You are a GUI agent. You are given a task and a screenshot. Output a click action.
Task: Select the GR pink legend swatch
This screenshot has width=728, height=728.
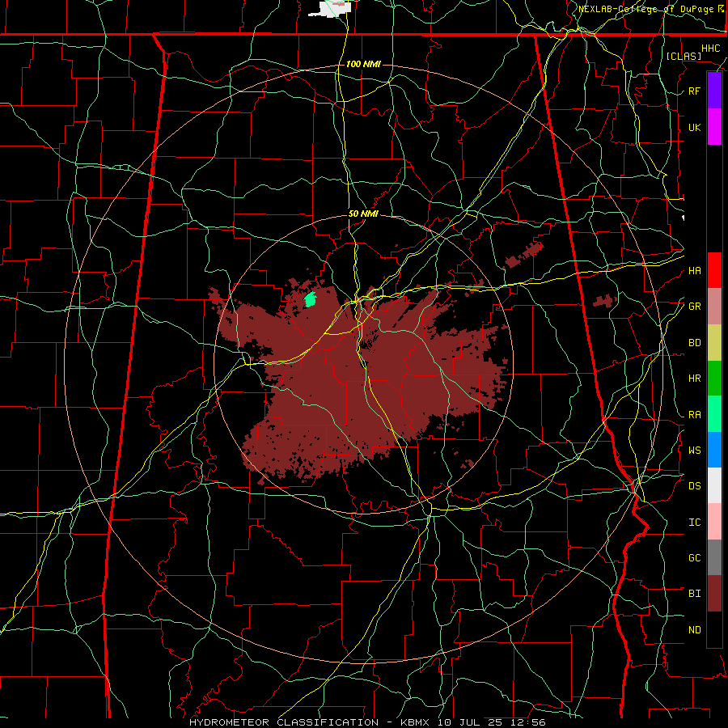pyautogui.click(x=714, y=307)
